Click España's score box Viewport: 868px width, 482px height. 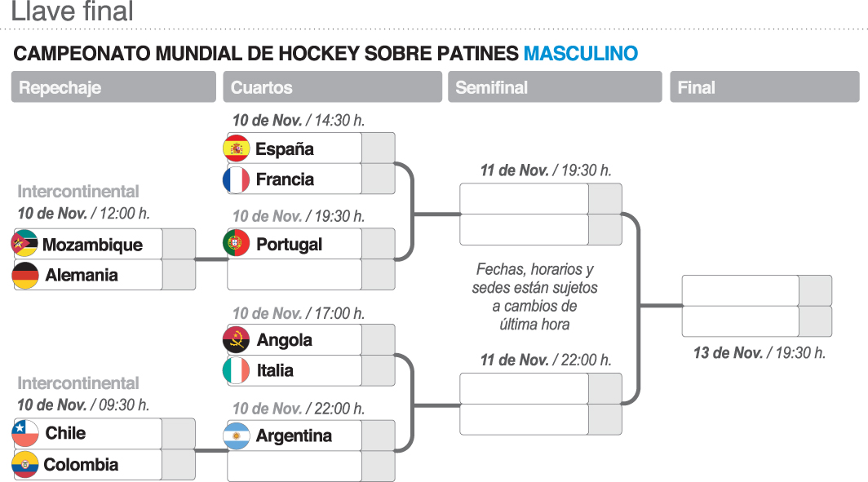point(378,148)
